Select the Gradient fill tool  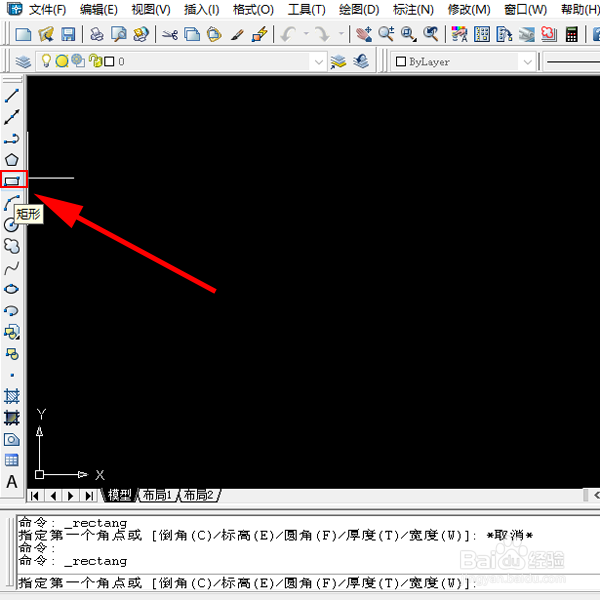(x=11, y=418)
